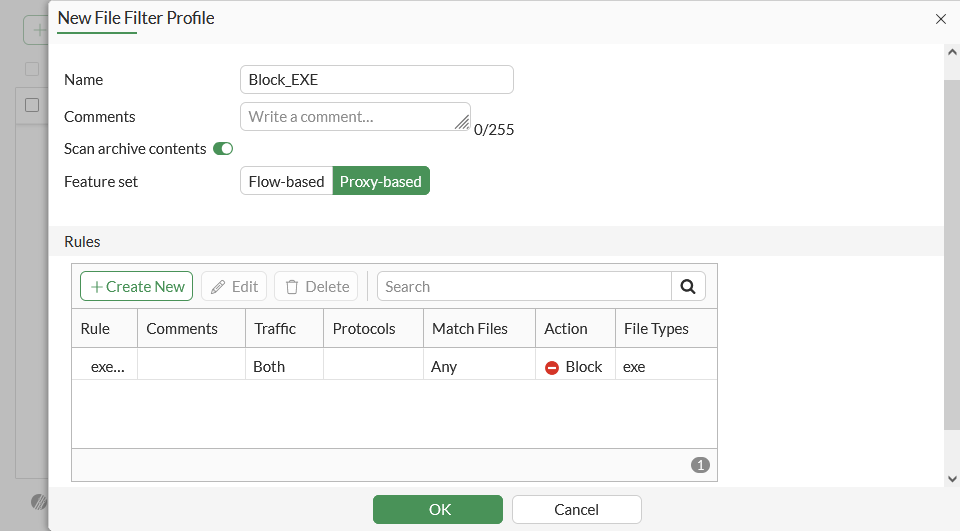Click the rule count badge under the table

(700, 465)
